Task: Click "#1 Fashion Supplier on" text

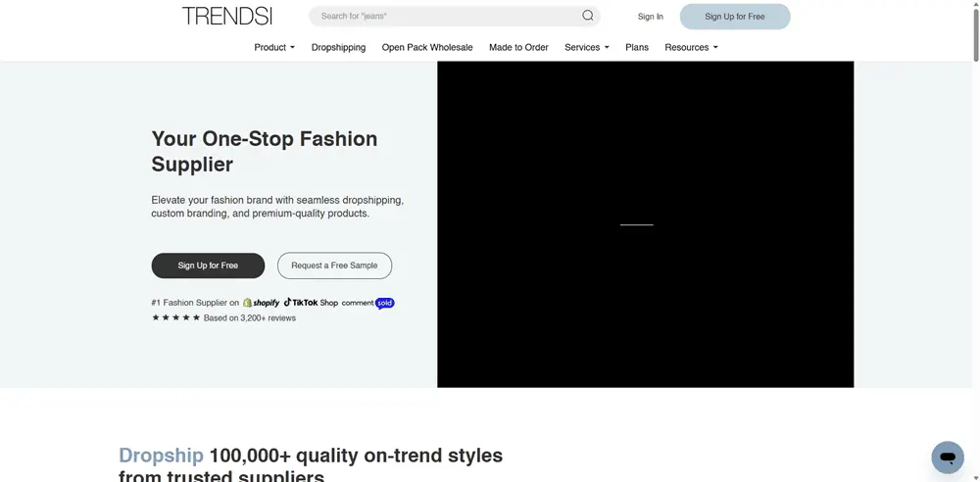Action: tap(196, 303)
